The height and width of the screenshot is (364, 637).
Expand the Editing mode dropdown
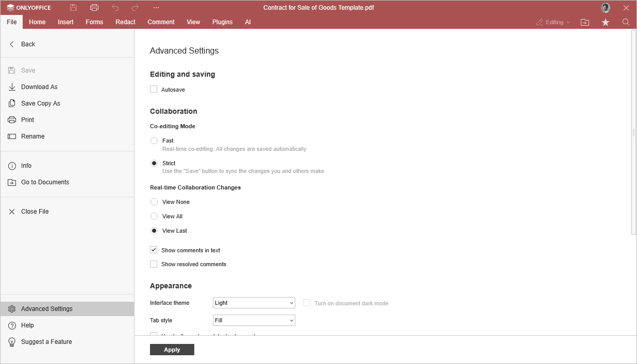tap(554, 22)
